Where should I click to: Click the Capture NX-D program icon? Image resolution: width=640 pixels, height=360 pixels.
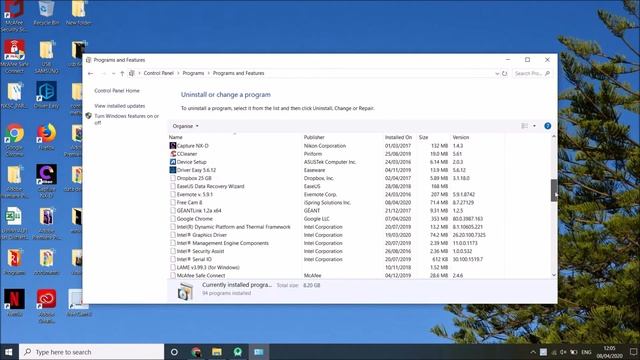pyautogui.click(x=173, y=146)
